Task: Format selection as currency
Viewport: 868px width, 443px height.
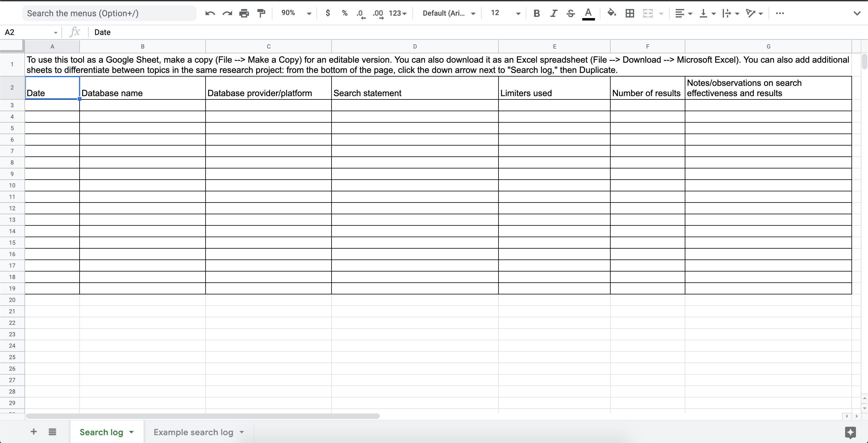Action: [328, 13]
